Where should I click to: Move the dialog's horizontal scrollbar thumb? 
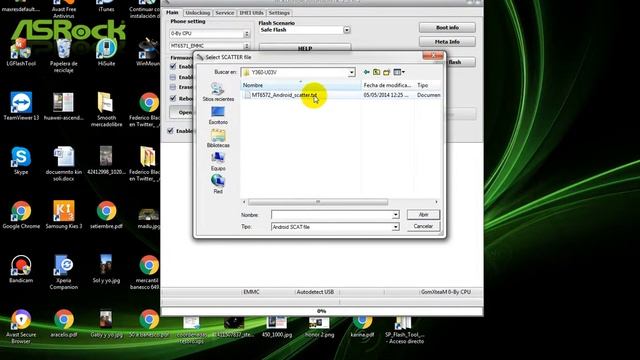tap(318, 202)
